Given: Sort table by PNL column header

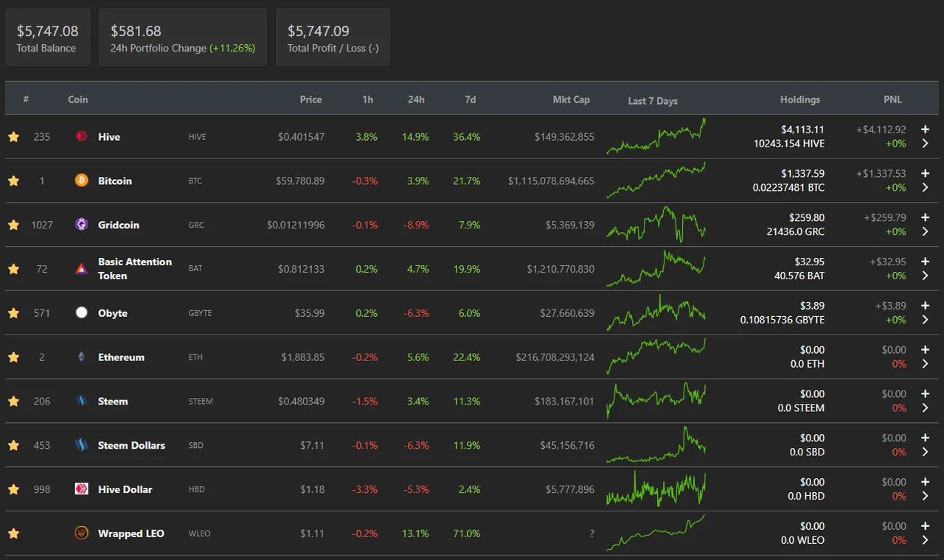Looking at the screenshot, I should [892, 99].
